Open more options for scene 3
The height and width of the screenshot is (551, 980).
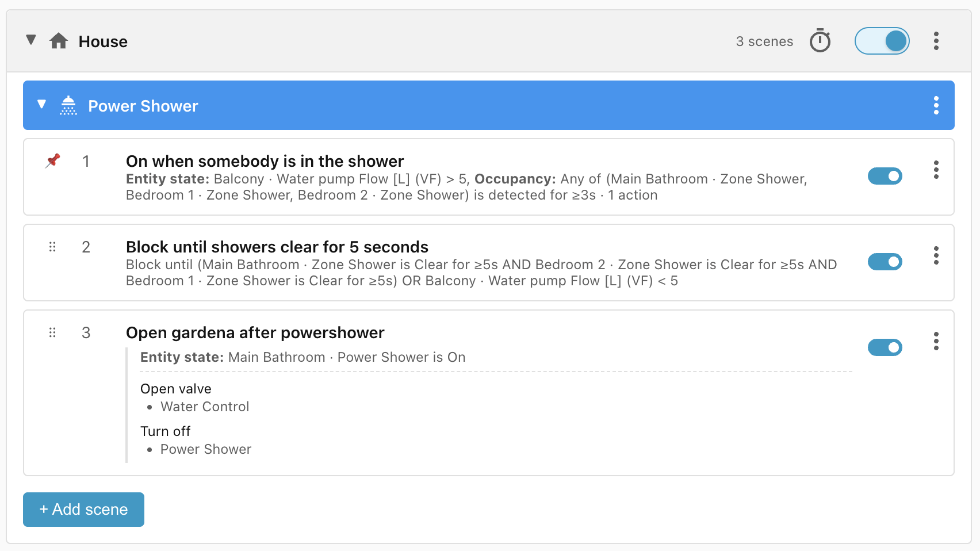pyautogui.click(x=936, y=341)
